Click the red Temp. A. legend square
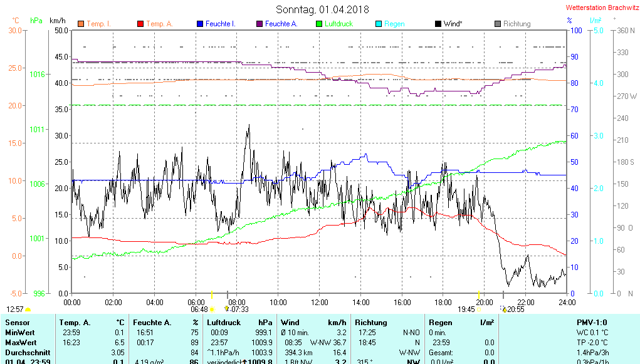 pyautogui.click(x=140, y=24)
